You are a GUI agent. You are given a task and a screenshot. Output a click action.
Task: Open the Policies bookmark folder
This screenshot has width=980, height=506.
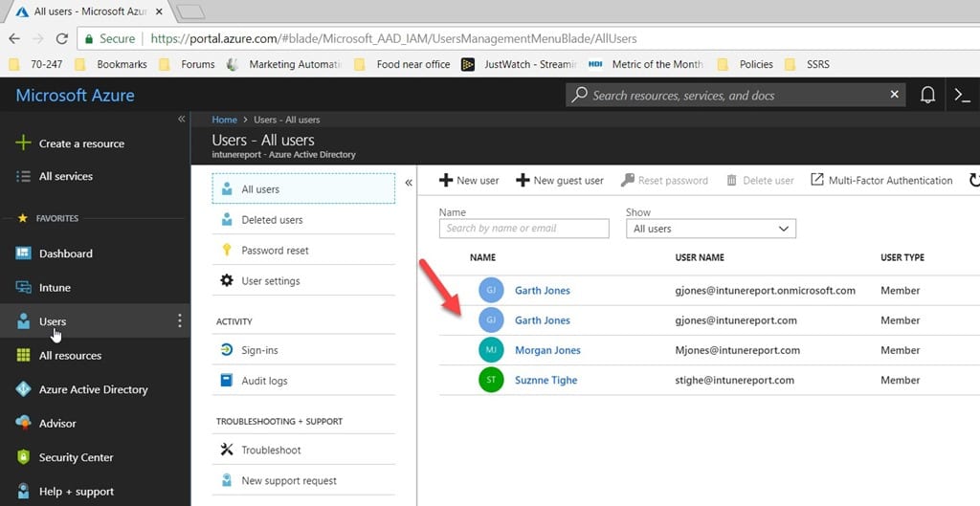(745, 64)
